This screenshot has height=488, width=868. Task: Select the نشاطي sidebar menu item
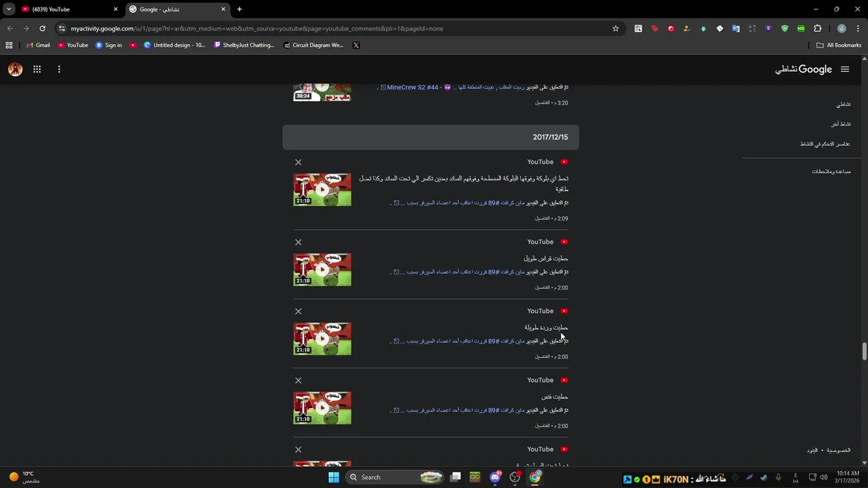click(843, 104)
